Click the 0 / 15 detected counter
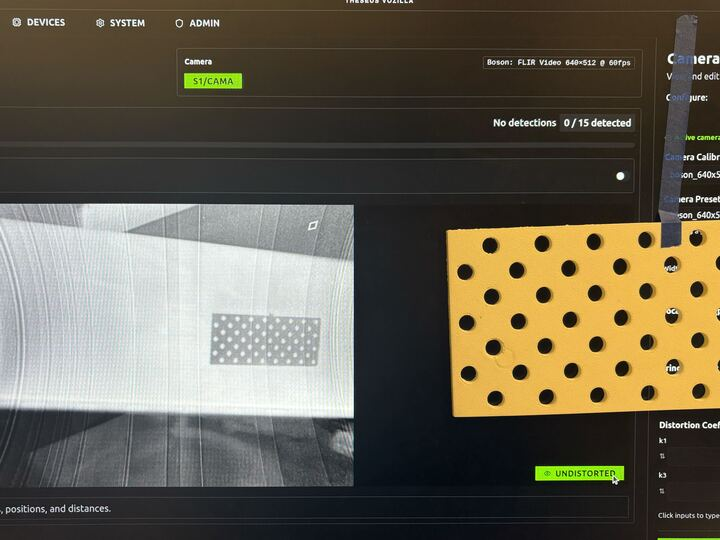The image size is (720, 540). click(597, 123)
